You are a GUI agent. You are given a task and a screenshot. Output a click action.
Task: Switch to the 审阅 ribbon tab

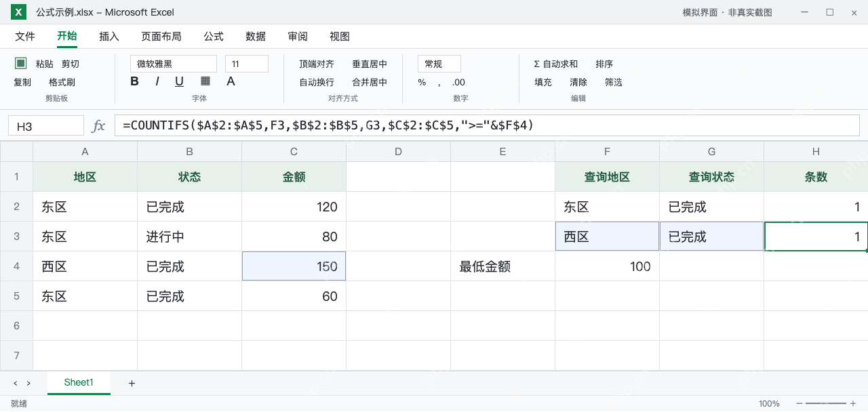point(298,37)
